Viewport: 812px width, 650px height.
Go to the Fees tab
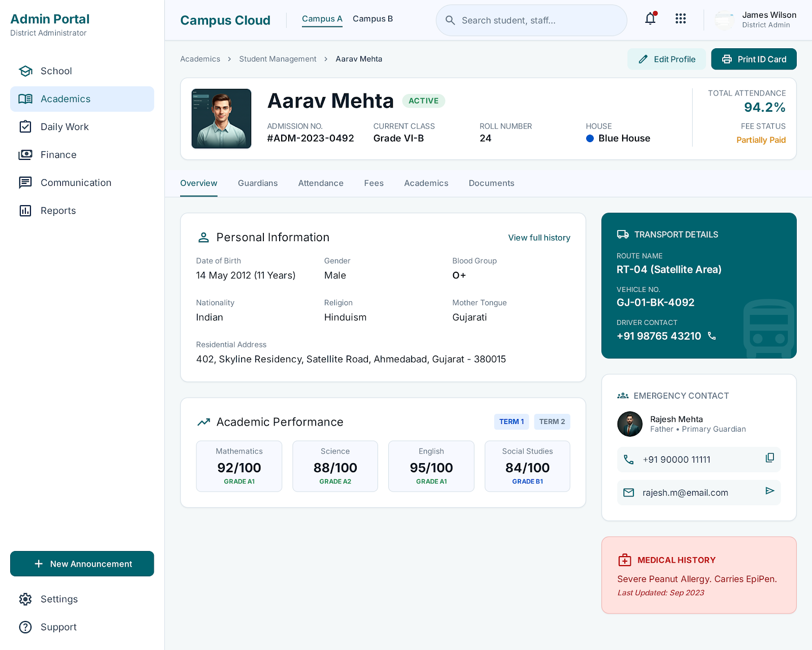pos(374,183)
